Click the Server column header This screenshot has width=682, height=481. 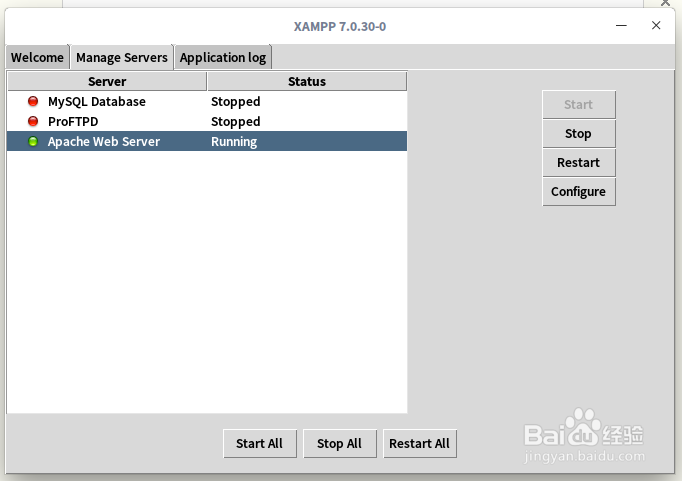(107, 81)
